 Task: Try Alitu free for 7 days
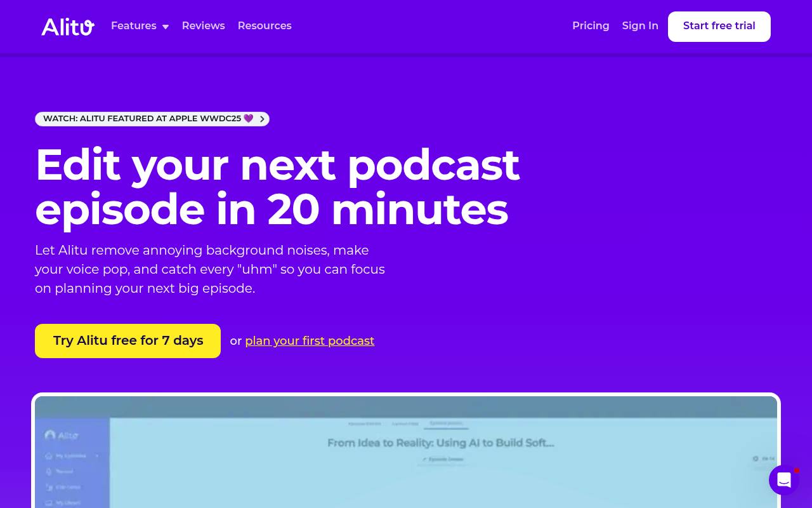pyautogui.click(x=128, y=341)
